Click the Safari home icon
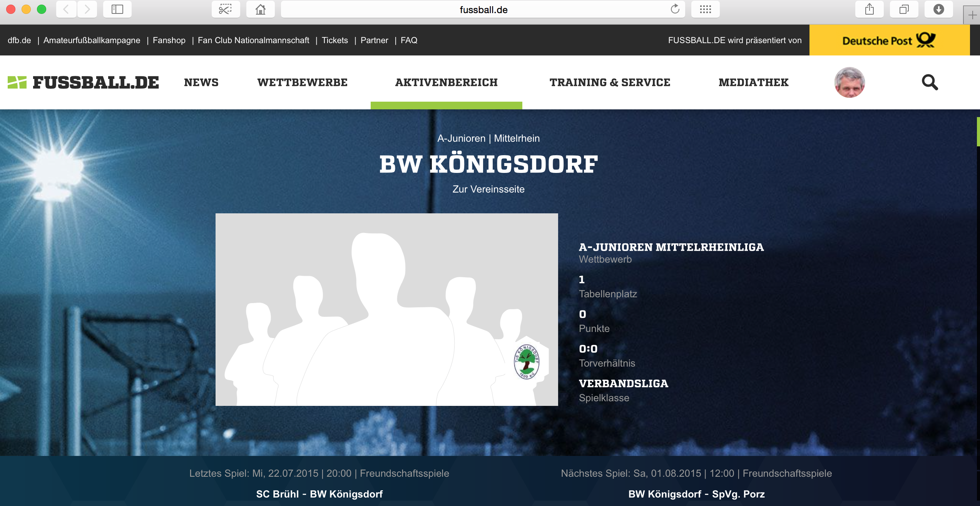980x506 pixels. (x=261, y=9)
